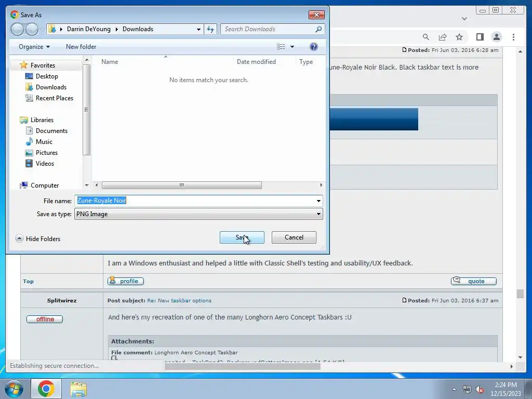This screenshot has height=399, width=532.
Task: Select Desktop in navigation pane
Action: 47,76
